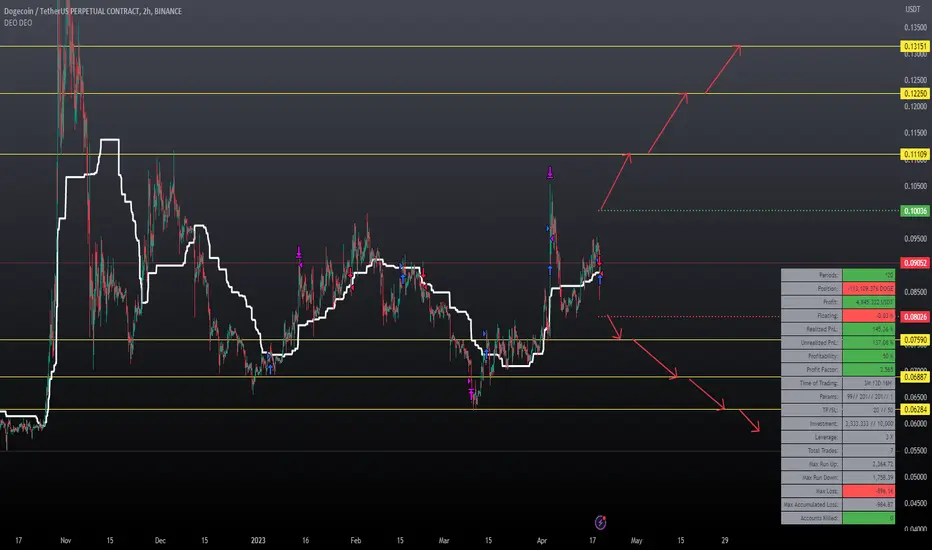Click the Investment value cell
The height and width of the screenshot is (550, 932).
[x=868, y=423]
